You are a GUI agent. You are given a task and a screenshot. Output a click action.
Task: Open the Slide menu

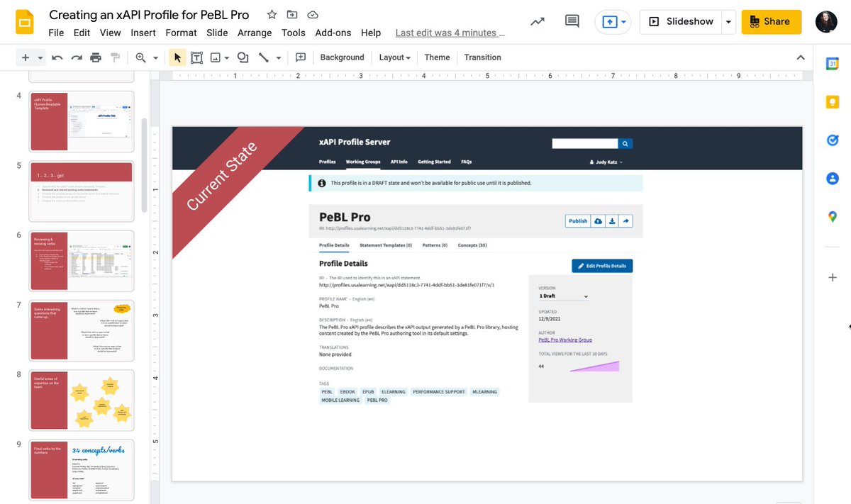click(217, 33)
